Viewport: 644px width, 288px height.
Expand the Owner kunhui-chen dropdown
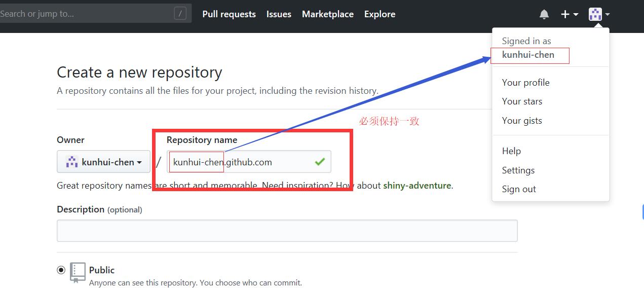tap(104, 162)
